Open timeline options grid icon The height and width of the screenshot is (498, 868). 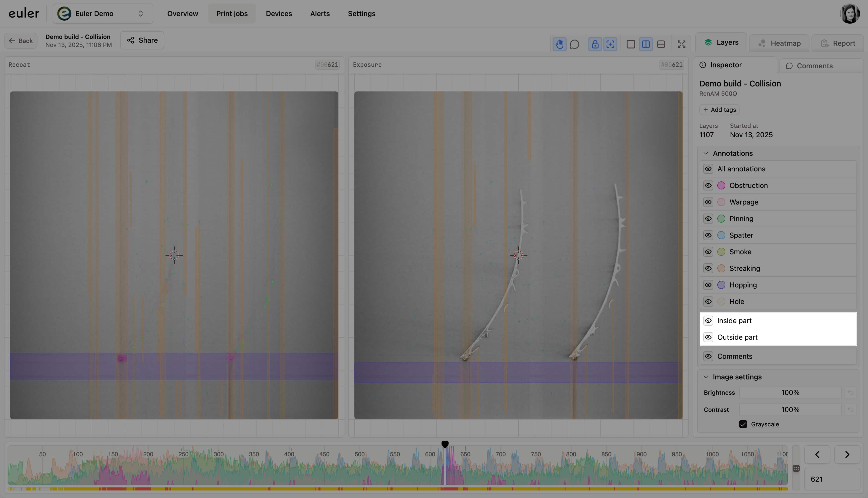click(796, 468)
